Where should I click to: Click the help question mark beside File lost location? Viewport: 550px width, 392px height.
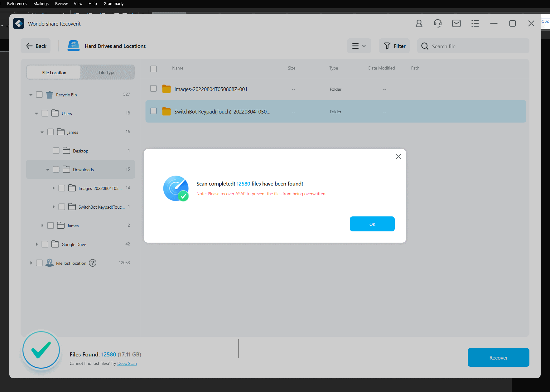(x=93, y=263)
